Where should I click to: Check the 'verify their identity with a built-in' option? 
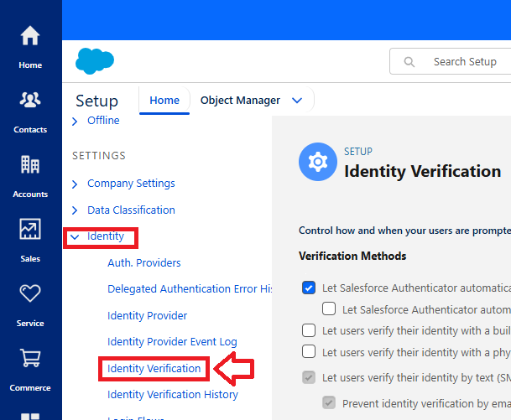(x=309, y=329)
